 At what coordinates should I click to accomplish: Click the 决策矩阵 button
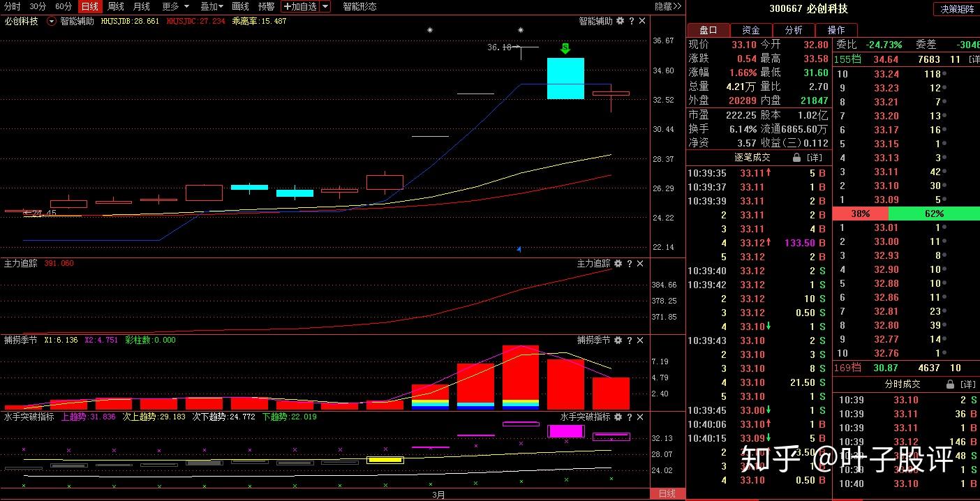point(956,9)
